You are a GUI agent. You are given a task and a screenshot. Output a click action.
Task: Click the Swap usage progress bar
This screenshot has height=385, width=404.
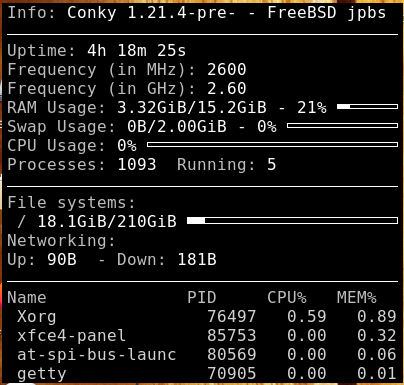[342, 126]
